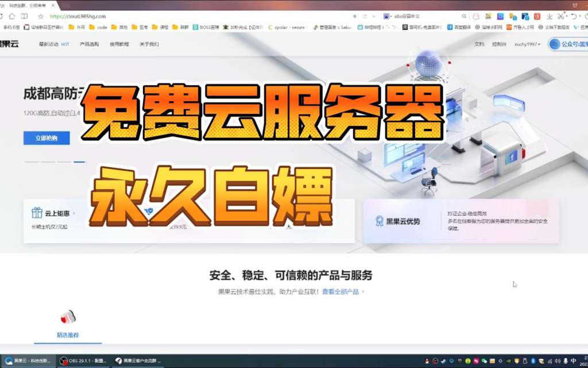
Task: Select the second carousel indicator dash
Action: pos(48,162)
